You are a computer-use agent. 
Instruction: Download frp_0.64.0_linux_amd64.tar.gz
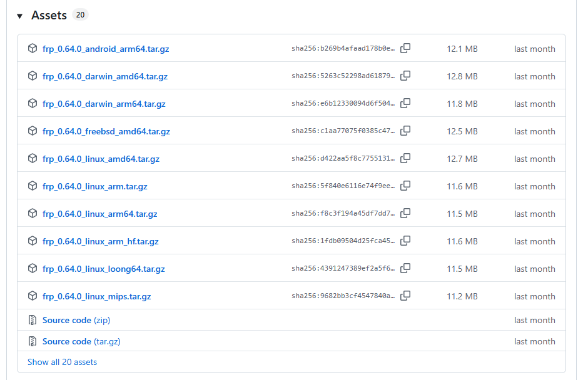[x=101, y=159]
